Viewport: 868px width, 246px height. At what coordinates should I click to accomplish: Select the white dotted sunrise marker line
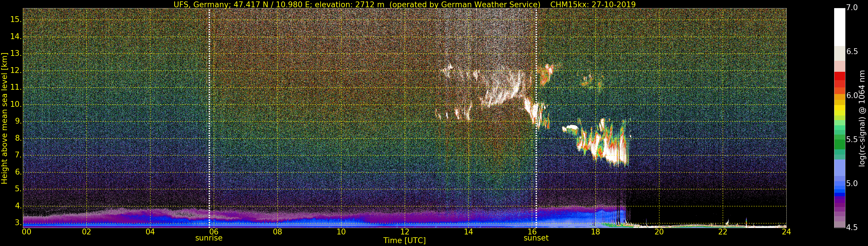209,118
